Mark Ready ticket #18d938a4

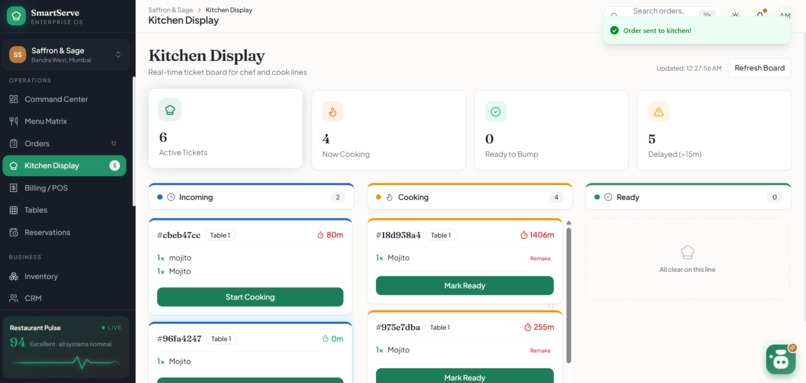pyautogui.click(x=465, y=286)
